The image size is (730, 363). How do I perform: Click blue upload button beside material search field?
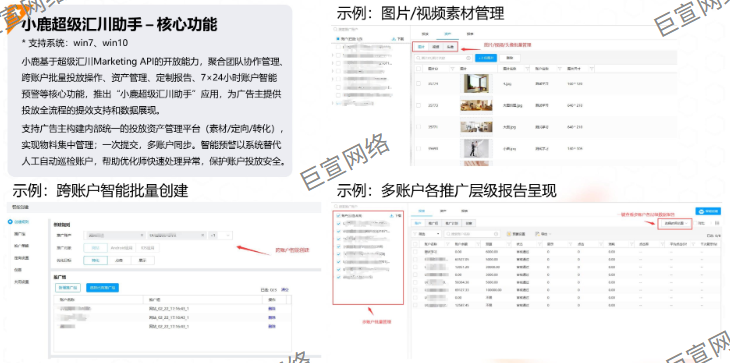tap(486, 58)
